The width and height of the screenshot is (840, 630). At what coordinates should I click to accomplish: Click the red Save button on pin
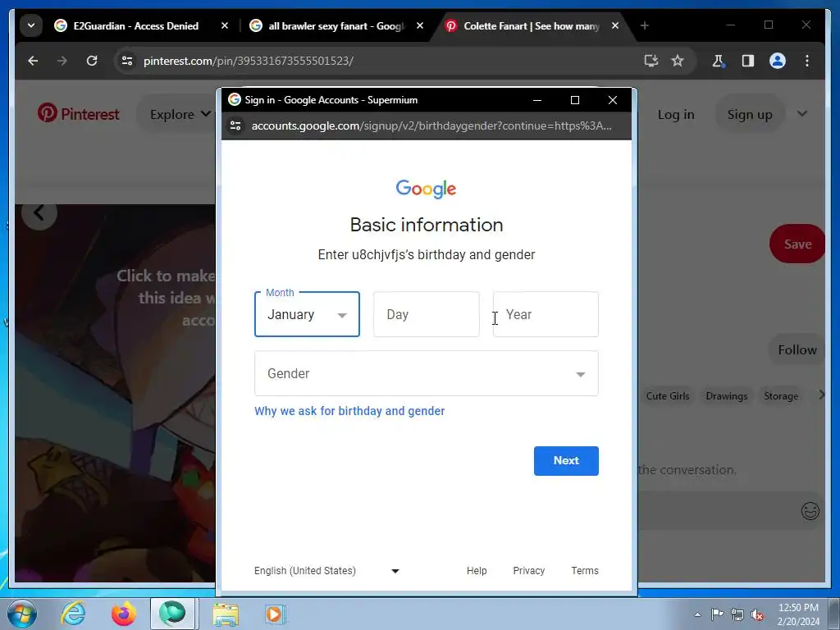pos(797,244)
